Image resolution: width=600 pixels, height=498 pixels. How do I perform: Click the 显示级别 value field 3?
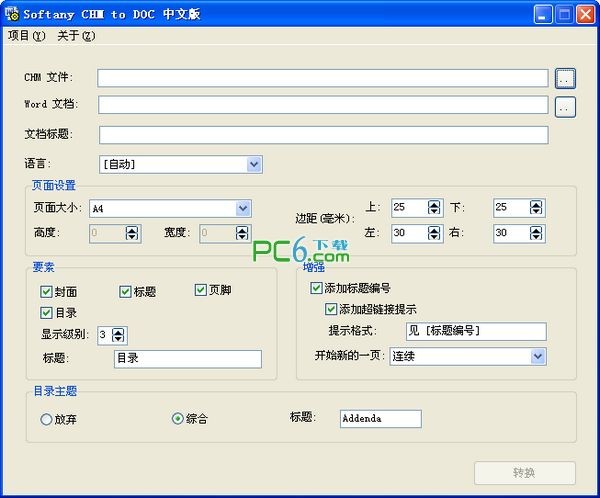click(104, 335)
